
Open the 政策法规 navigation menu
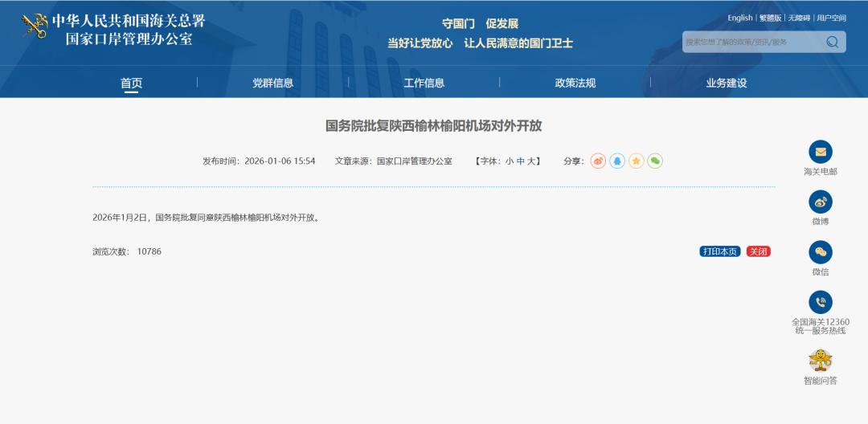click(x=575, y=83)
